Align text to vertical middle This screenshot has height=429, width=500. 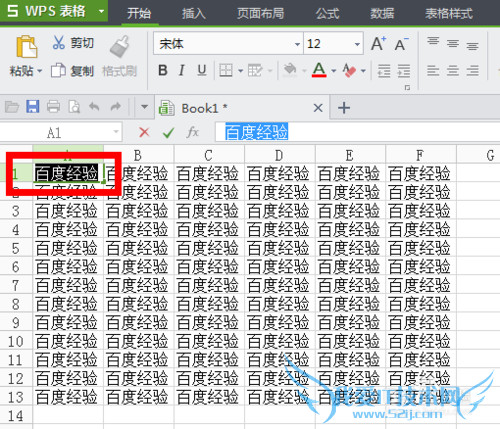[x=453, y=44]
